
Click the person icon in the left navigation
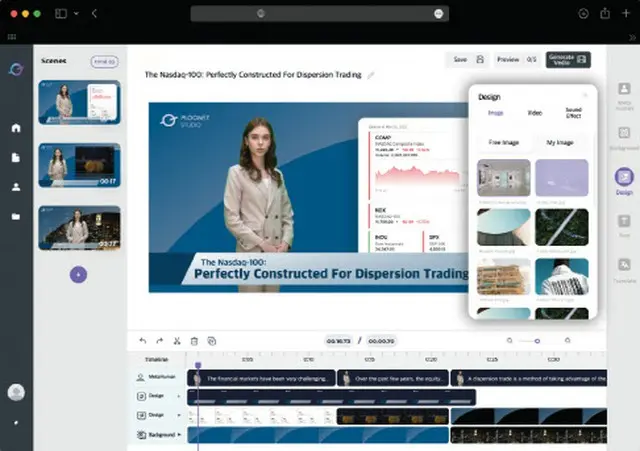point(16,187)
